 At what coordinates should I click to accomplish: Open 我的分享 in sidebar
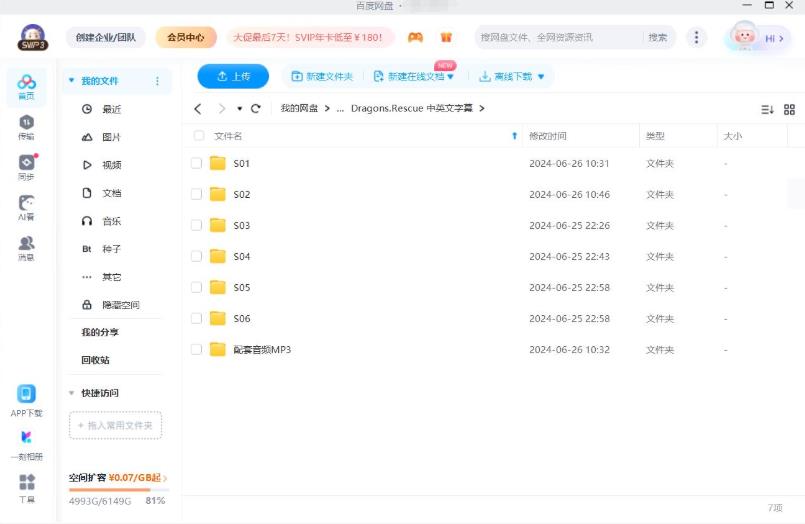pos(100,332)
